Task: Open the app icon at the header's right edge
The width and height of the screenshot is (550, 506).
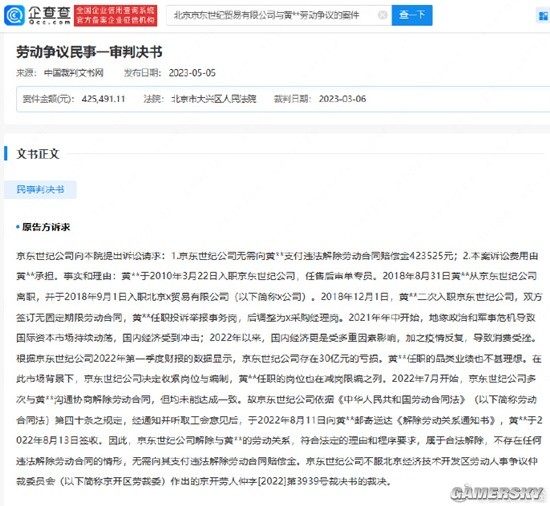Action: point(543,15)
